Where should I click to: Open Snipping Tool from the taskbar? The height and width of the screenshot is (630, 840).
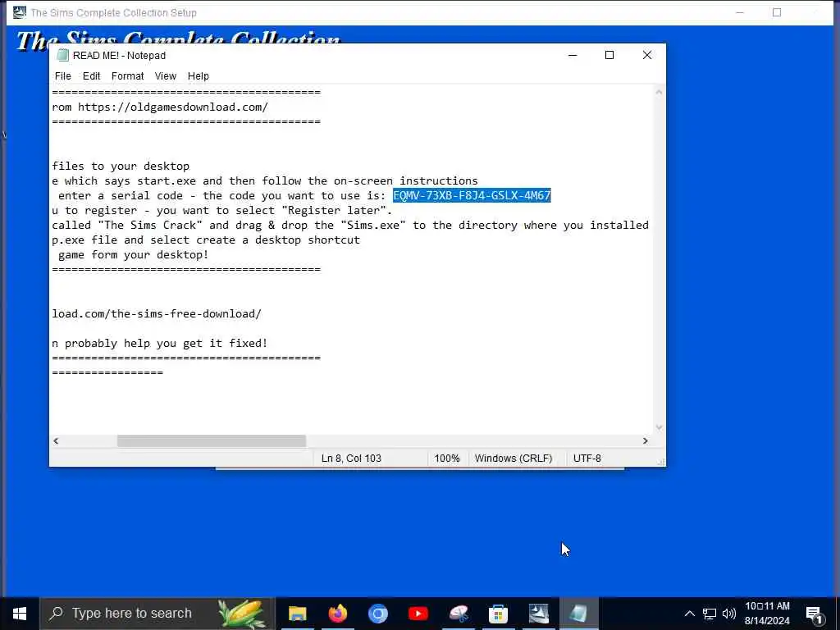(x=459, y=614)
